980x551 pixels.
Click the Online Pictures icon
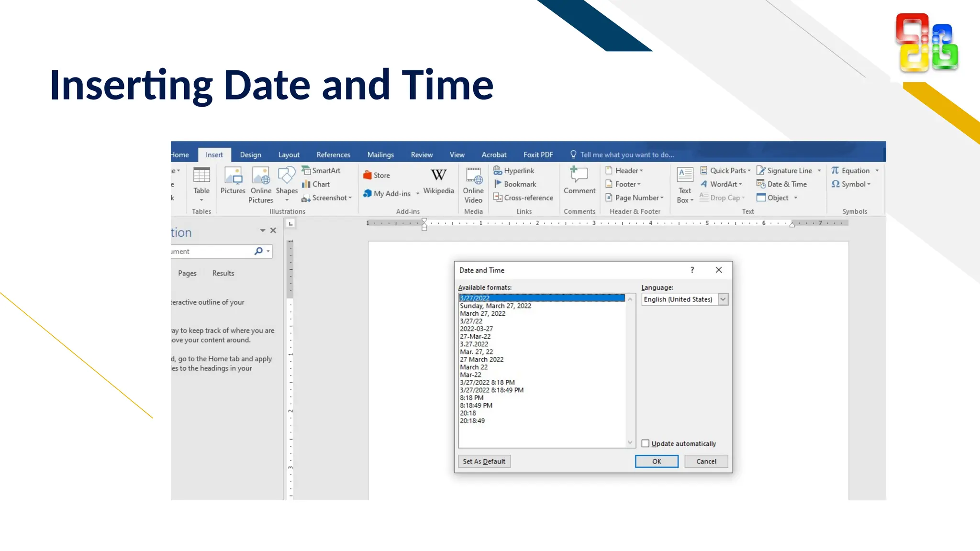click(x=261, y=185)
